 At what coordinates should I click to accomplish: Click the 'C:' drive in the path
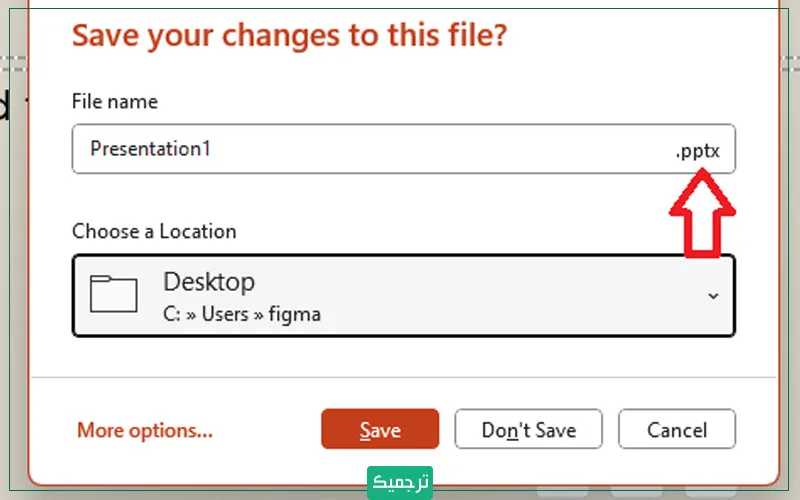click(172, 314)
